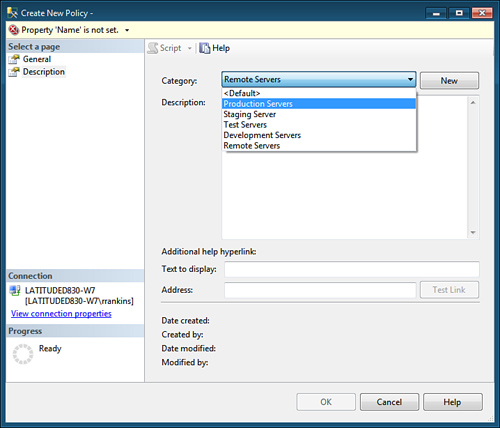Image resolution: width=500 pixels, height=428 pixels.
Task: Click the General page icon
Action: click(14, 59)
